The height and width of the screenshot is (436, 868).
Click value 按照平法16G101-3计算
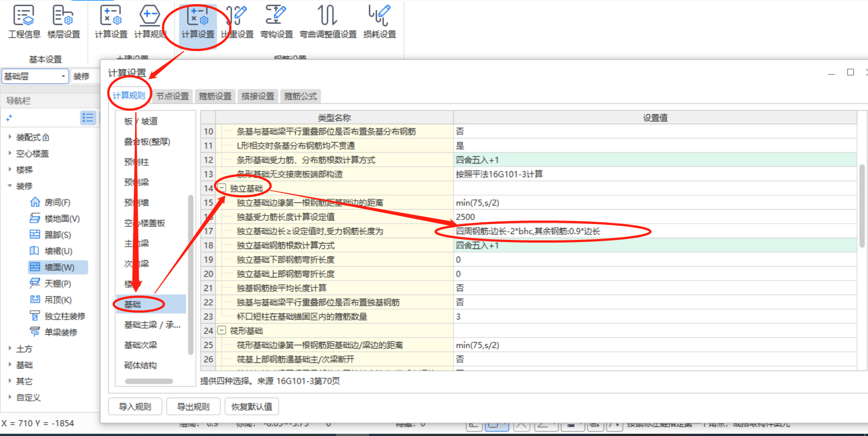click(655, 174)
